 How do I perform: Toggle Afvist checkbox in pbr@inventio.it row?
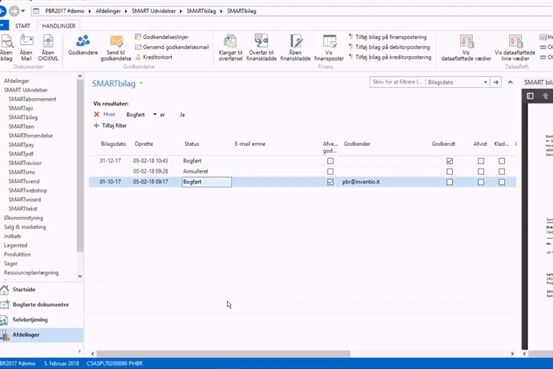coord(481,182)
